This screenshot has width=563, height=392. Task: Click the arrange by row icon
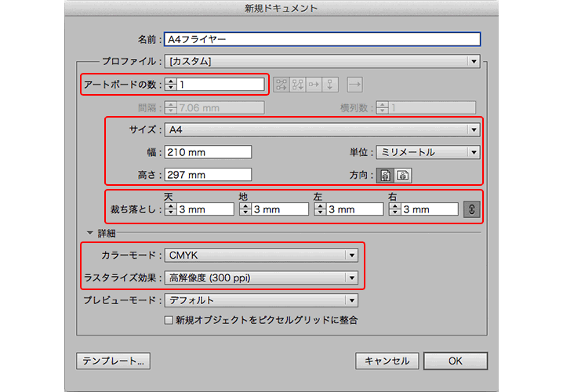[x=314, y=84]
